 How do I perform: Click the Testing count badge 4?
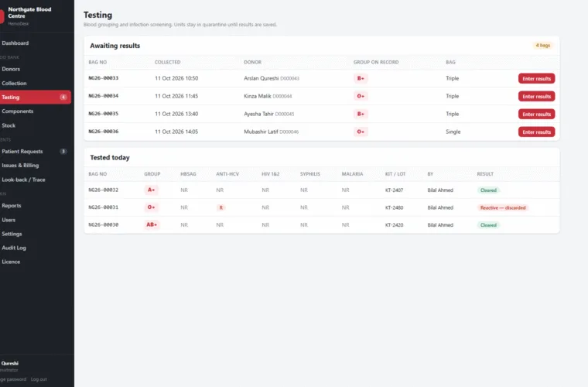[63, 97]
